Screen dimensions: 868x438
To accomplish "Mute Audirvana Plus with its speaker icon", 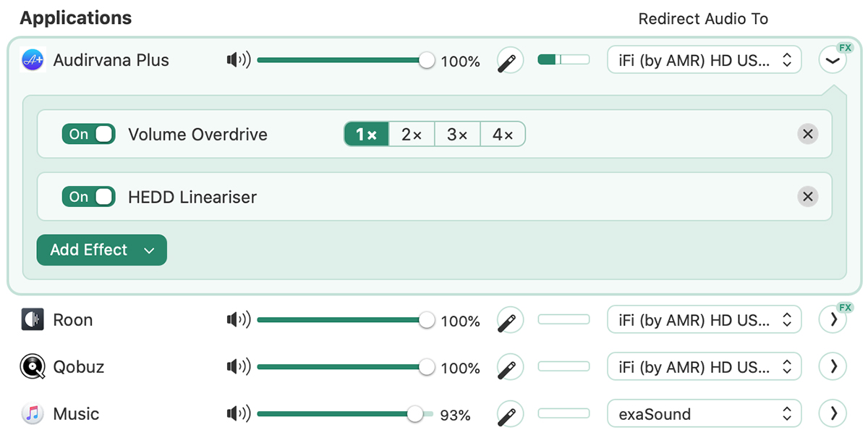I will [238, 60].
